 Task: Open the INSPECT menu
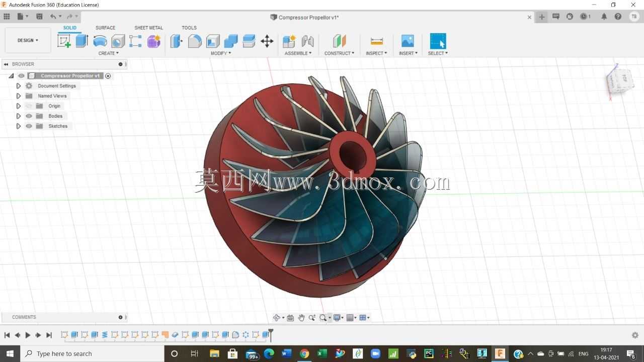376,53
